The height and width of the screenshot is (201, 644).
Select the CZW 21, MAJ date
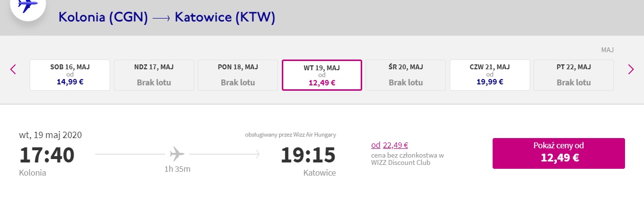point(490,75)
